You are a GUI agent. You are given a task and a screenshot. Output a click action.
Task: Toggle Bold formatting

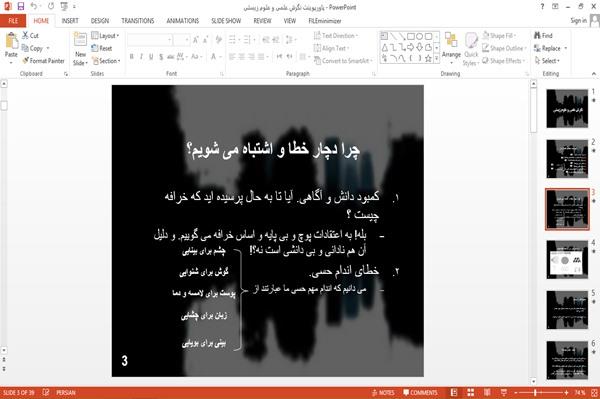click(x=131, y=57)
